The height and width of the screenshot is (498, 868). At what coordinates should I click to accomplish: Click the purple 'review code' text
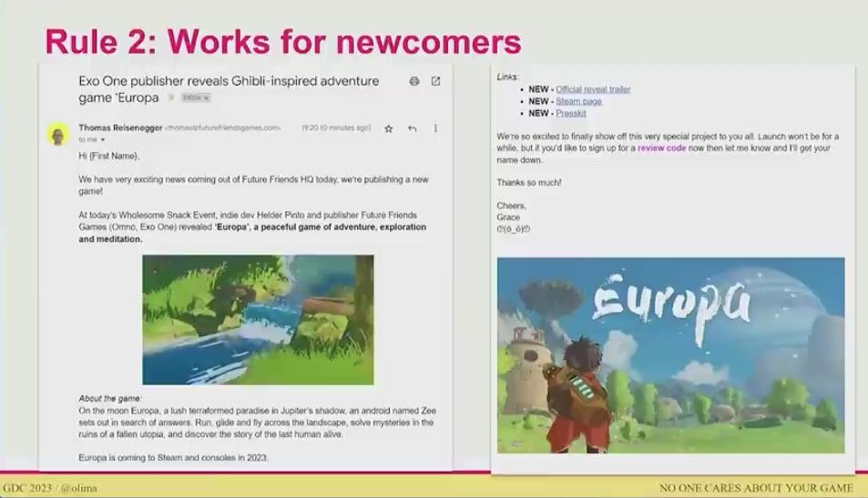coord(661,147)
